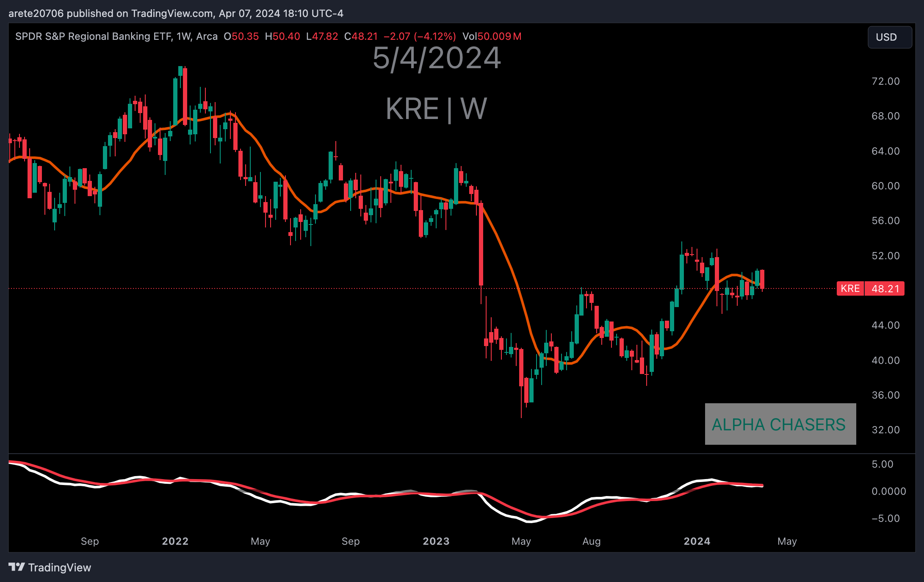The image size is (924, 582).
Task: Click the 'KRE | W' chart label
Action: click(436, 109)
